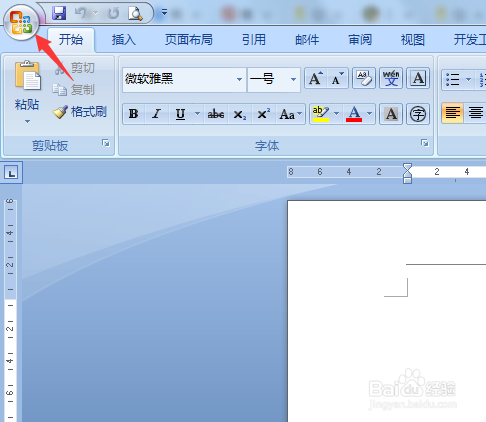Image resolution: width=486 pixels, height=422 pixels.
Task: Toggle italic formatting
Action: pyautogui.click(x=157, y=114)
